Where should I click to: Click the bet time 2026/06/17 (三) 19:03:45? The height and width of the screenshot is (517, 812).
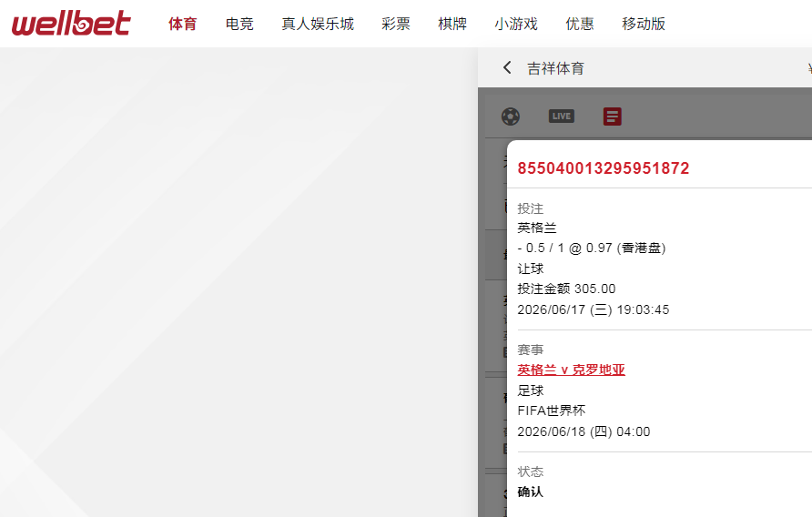click(594, 309)
